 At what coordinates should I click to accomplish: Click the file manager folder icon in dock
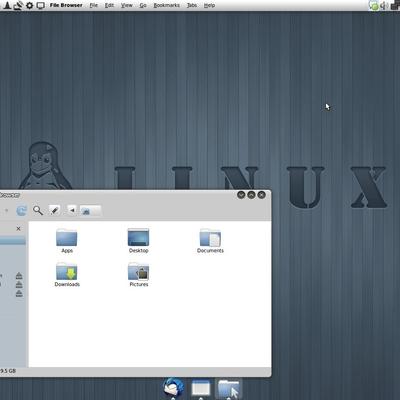point(229,389)
